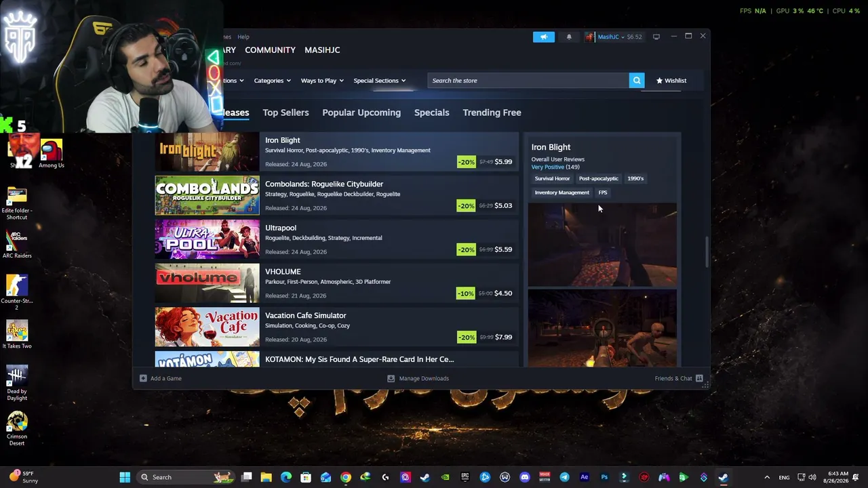The height and width of the screenshot is (488, 868).
Task: Click the Add a Game link
Action: click(166, 378)
